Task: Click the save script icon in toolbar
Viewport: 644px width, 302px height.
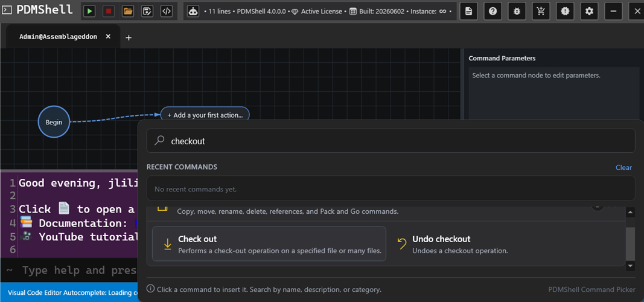Action: 147,11
